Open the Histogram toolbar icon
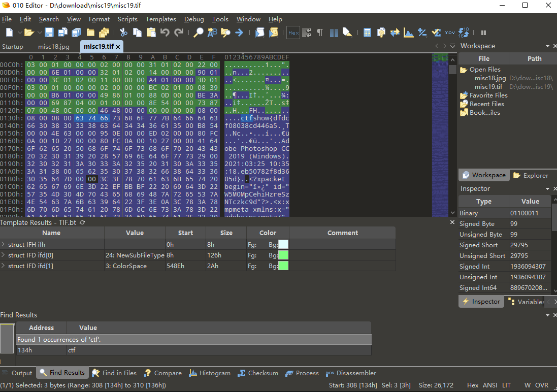Image resolution: width=557 pixels, height=392 pixels. (x=409, y=32)
